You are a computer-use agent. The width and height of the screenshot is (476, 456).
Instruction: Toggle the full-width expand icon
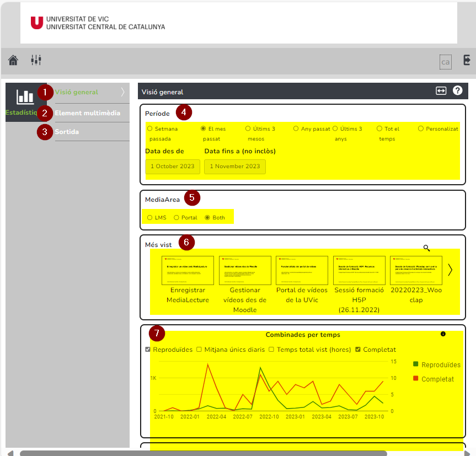point(441,91)
